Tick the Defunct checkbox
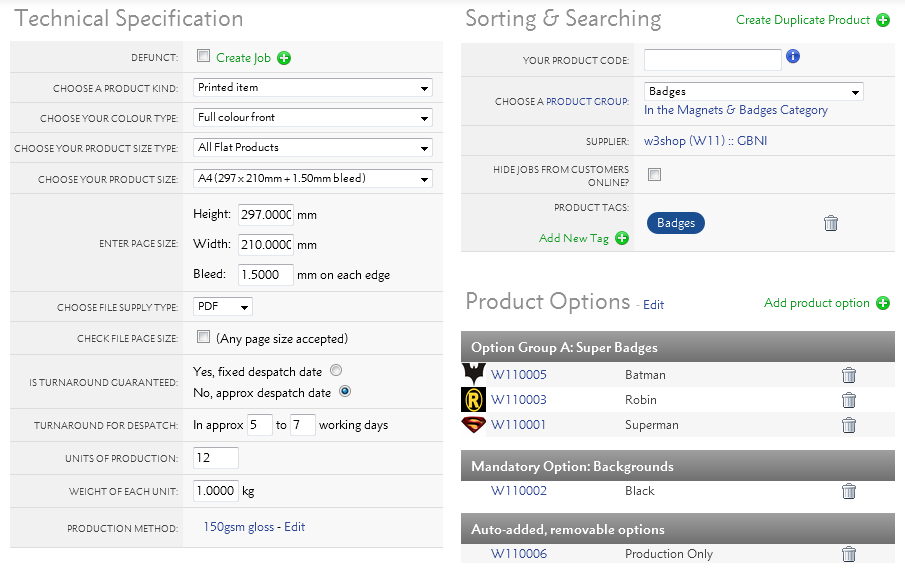 pyautogui.click(x=204, y=57)
